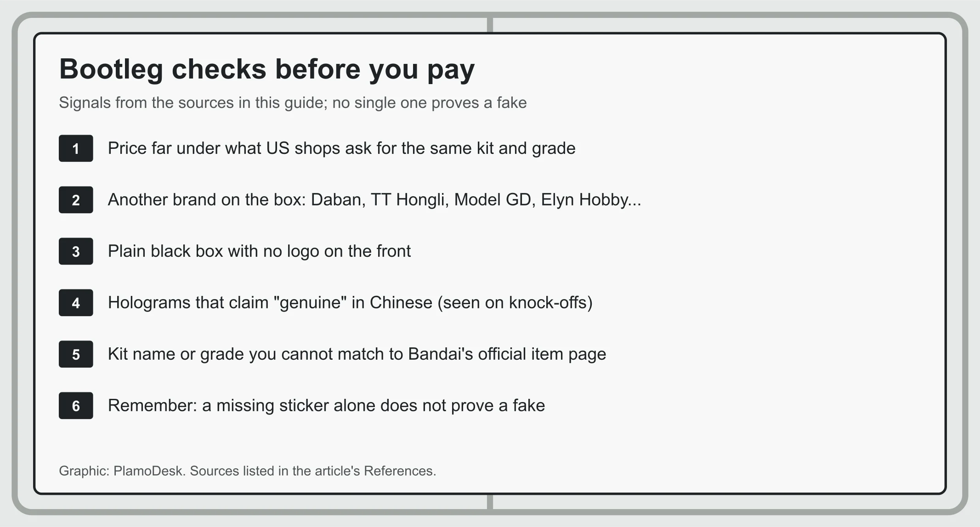Click the number 1 badge
The height and width of the screenshot is (527, 980).
(x=76, y=148)
